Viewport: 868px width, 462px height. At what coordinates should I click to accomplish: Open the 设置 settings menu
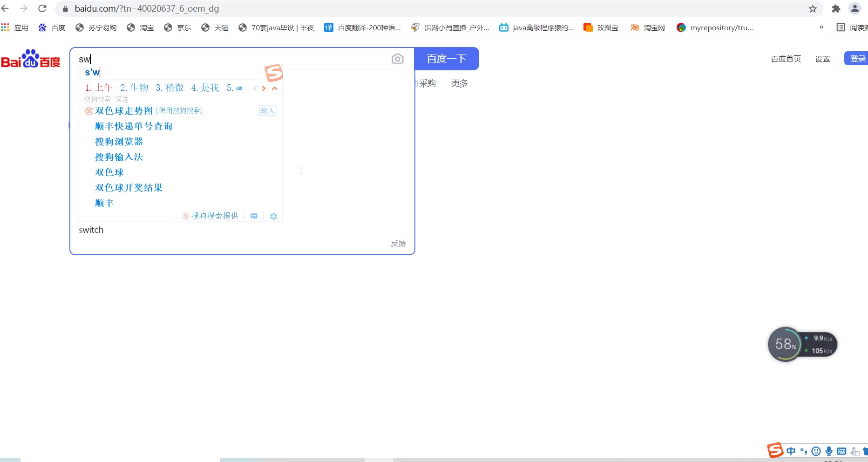[822, 59]
